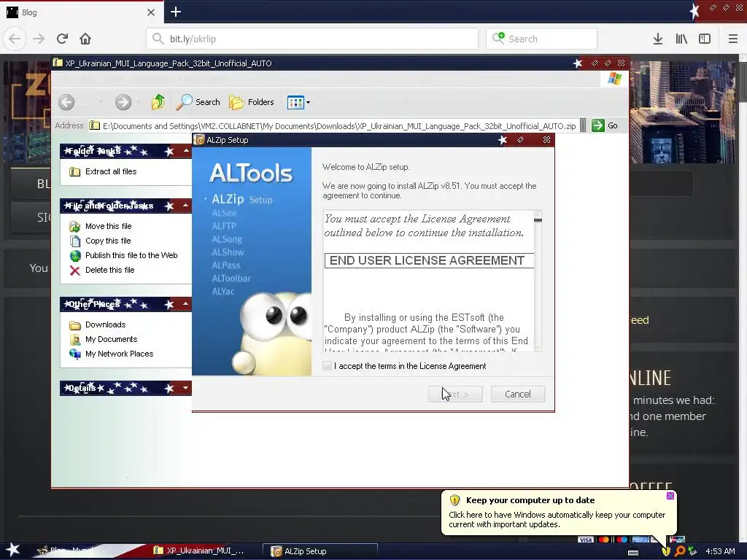Click the My Documents icon
This screenshot has width=747, height=560.
(75, 340)
